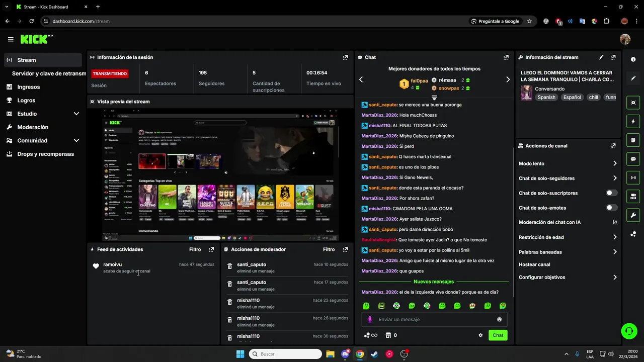Open the green support headset button
Viewport: 644px width, 362px height.
pos(629,331)
